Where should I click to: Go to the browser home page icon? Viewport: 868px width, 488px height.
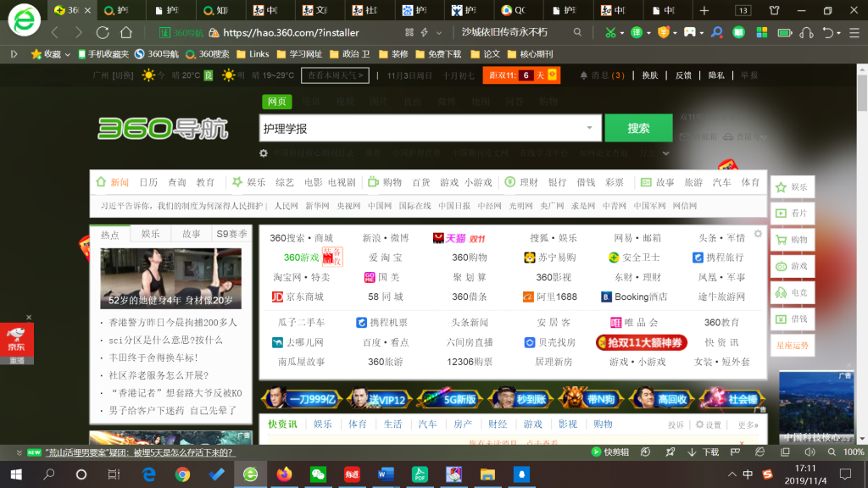[x=126, y=33]
